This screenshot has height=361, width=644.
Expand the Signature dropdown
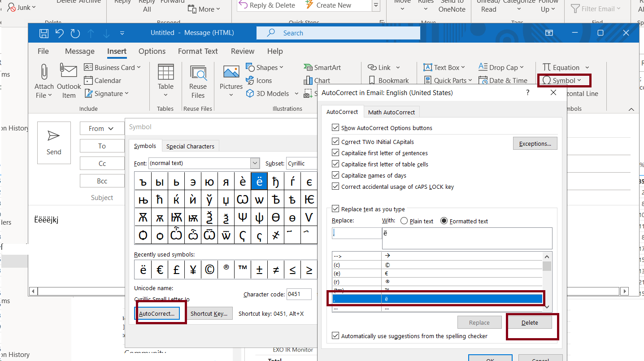pos(126,94)
